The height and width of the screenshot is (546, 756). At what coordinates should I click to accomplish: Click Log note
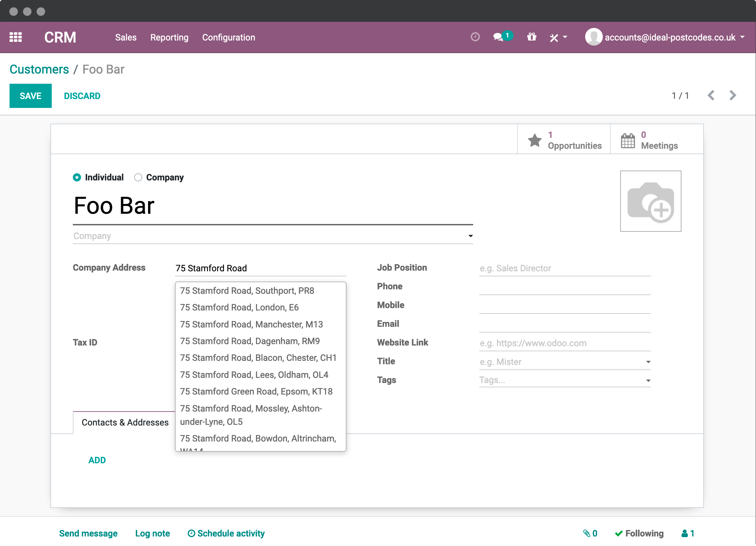coord(152,533)
